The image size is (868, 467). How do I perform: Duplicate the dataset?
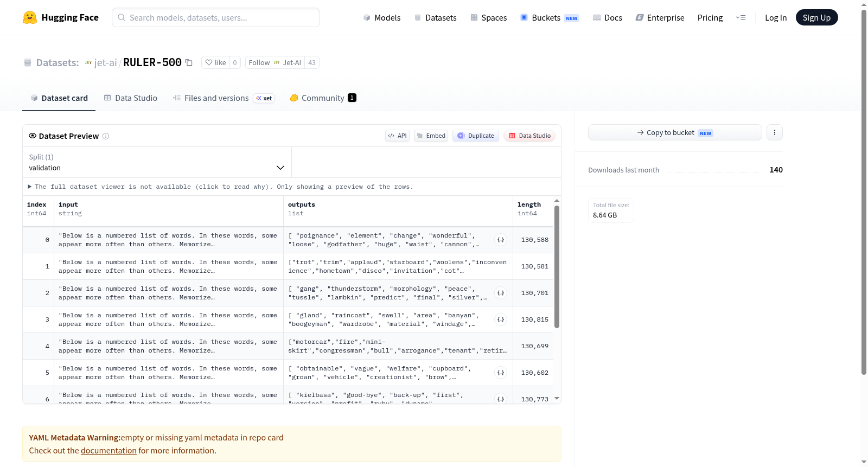pyautogui.click(x=476, y=136)
